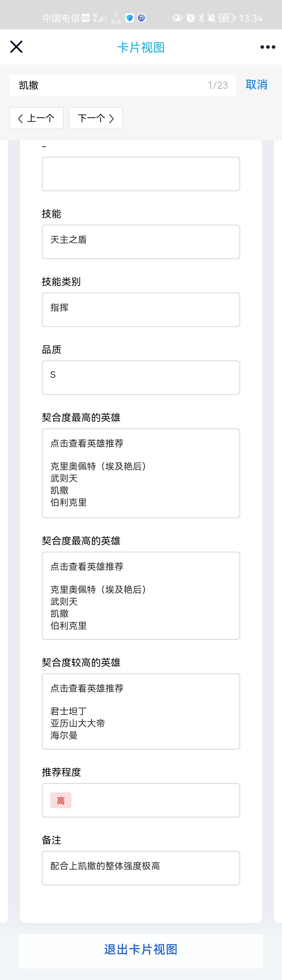282x980 pixels.
Task: Go to previous match with 上一个
Action: coord(36,118)
